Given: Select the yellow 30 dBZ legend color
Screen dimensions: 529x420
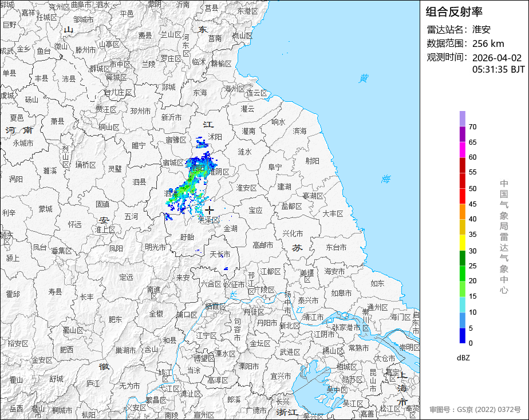Looking at the screenshot, I should coord(462,243).
